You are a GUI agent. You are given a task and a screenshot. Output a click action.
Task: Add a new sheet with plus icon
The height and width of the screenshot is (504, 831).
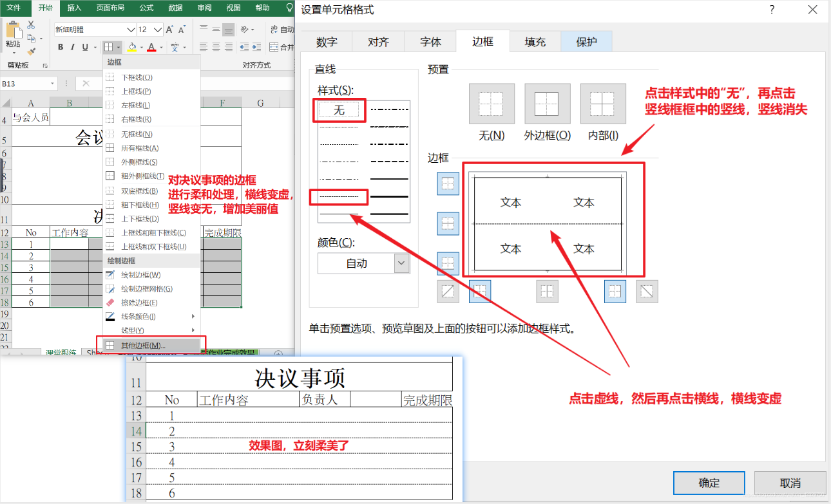[278, 353]
